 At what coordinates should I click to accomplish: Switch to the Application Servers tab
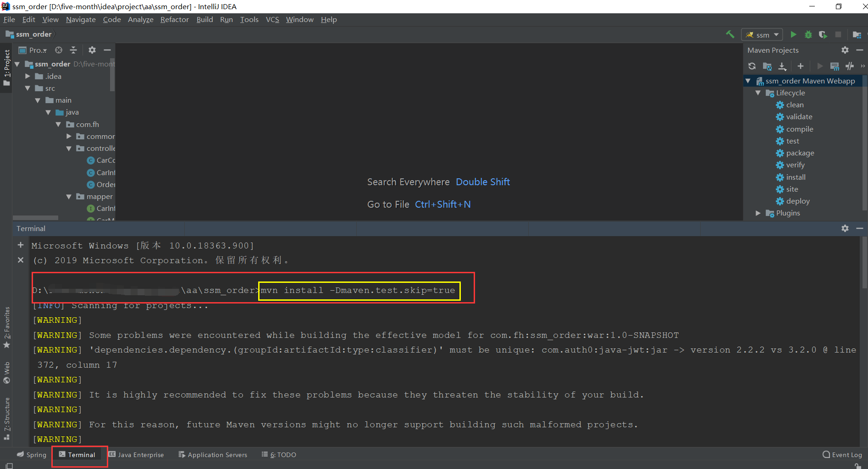[x=216, y=454]
